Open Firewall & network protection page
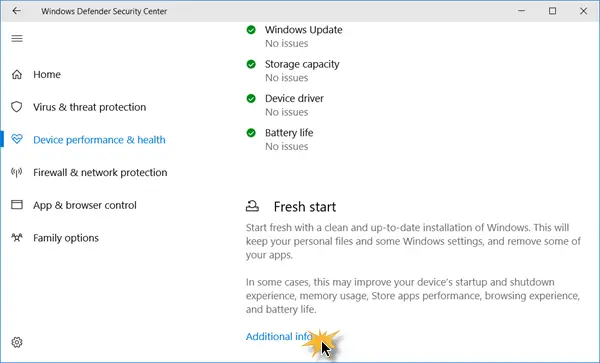 pos(100,173)
